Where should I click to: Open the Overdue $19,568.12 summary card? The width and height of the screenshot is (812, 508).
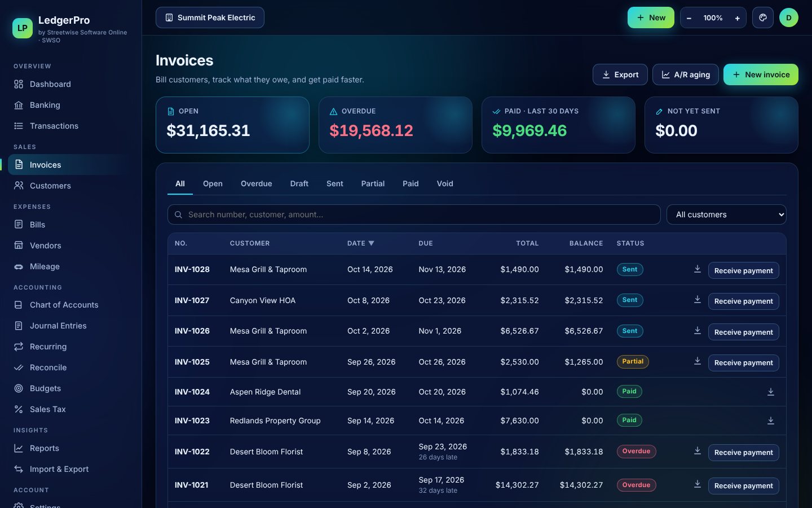tap(395, 125)
